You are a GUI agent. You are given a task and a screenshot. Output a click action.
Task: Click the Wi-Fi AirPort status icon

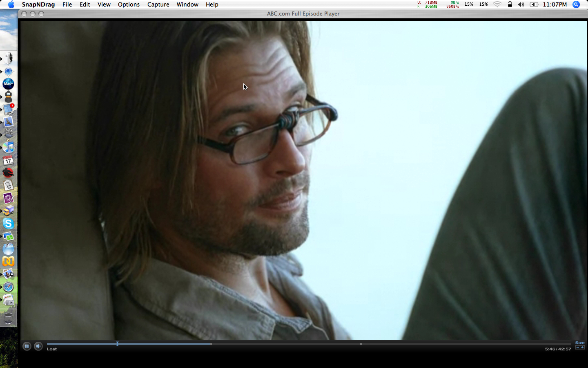[497, 4]
